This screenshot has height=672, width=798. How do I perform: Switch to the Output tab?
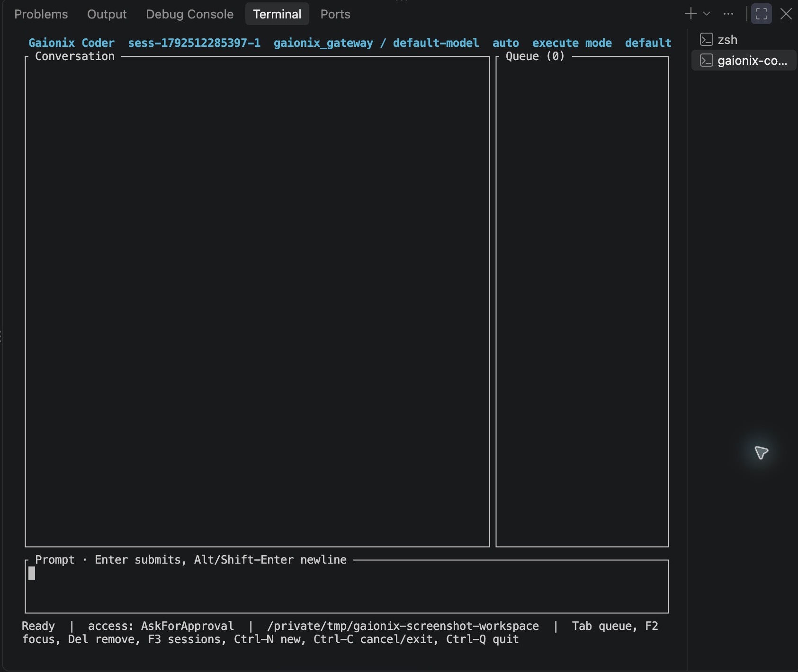(107, 14)
